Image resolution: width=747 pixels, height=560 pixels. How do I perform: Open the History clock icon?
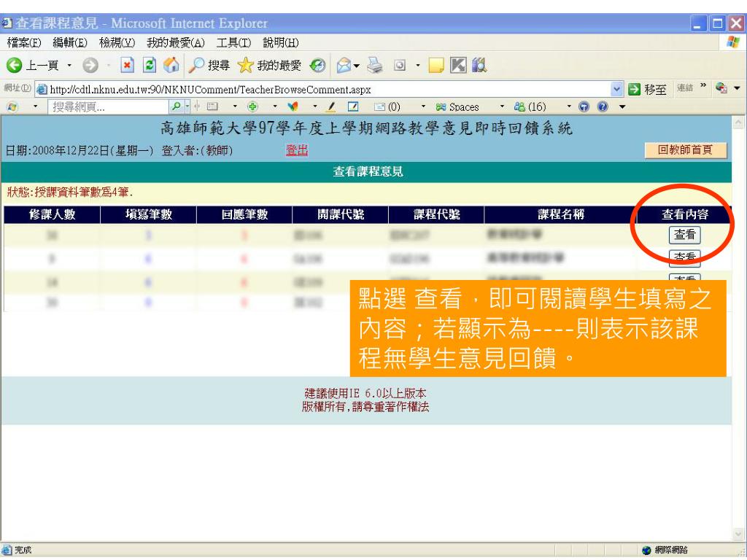pyautogui.click(x=318, y=65)
